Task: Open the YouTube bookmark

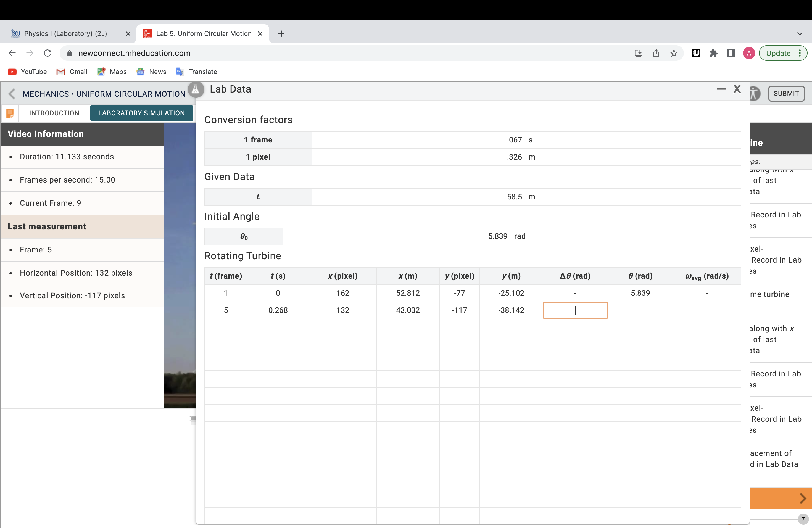Action: pyautogui.click(x=27, y=72)
